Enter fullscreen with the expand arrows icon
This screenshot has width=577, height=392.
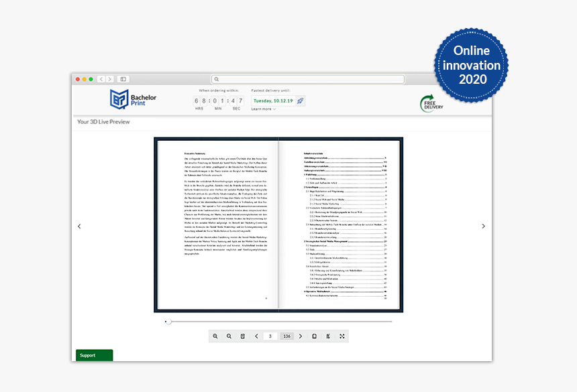click(x=342, y=336)
